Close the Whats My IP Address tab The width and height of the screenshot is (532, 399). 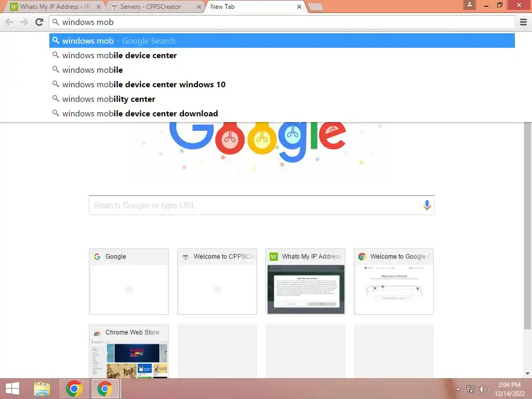(x=98, y=6)
